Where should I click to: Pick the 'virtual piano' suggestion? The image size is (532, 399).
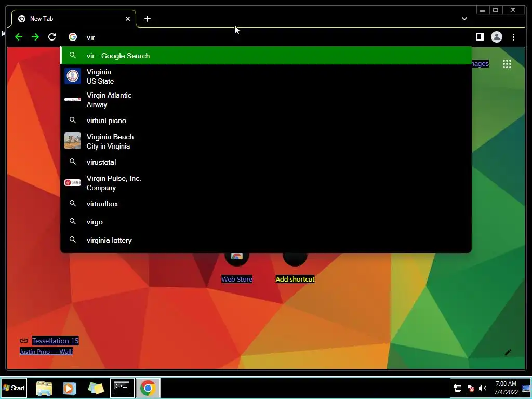[x=266, y=121]
